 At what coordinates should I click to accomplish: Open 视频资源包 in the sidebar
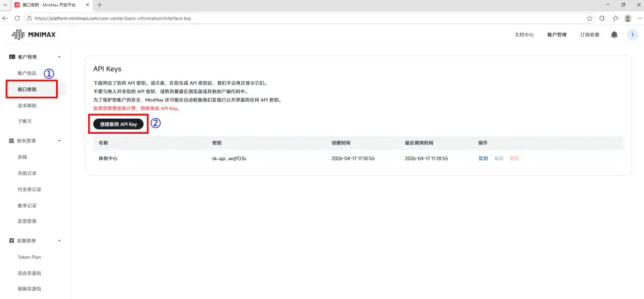point(29,289)
